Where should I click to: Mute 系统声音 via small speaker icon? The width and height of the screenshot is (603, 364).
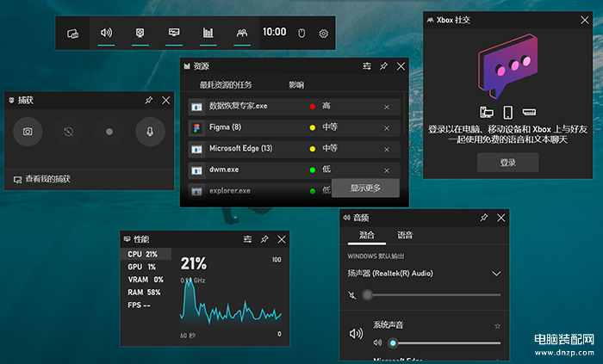377,342
